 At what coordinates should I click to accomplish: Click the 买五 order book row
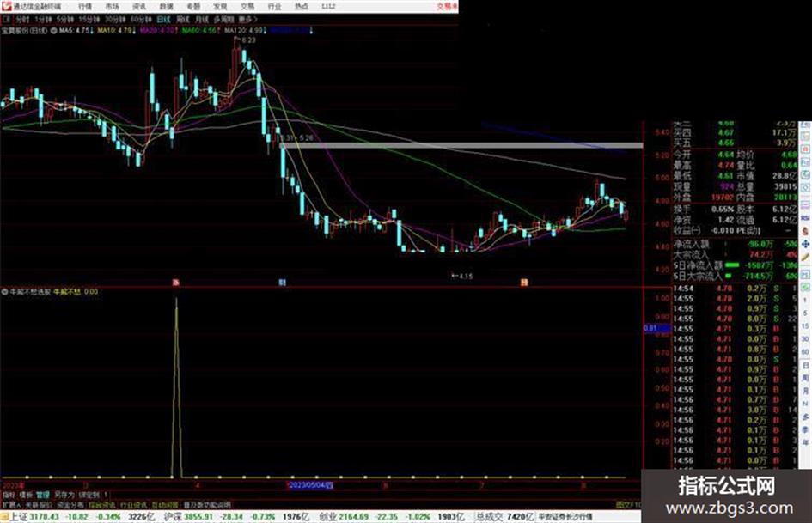click(735, 143)
